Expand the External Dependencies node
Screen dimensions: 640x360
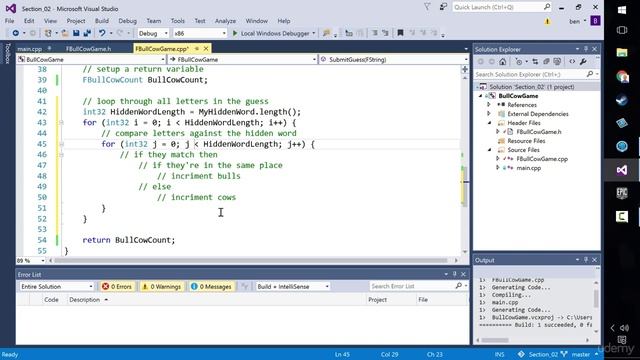489,113
